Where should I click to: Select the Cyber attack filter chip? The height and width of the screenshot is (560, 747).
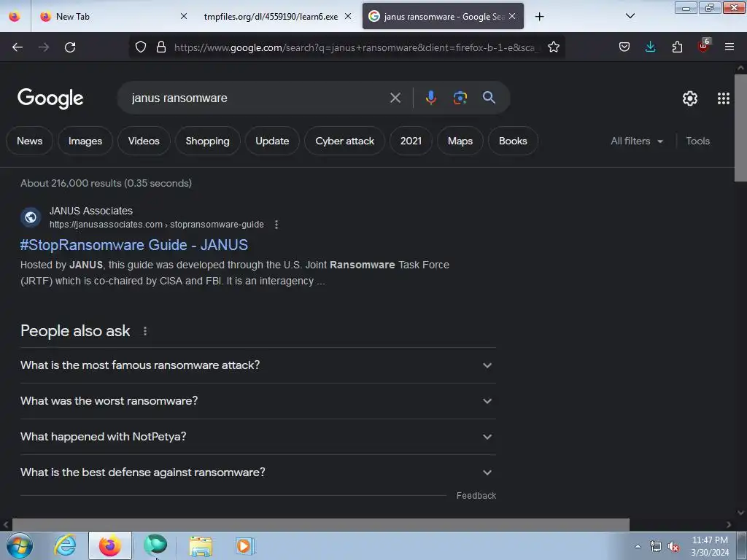(x=344, y=141)
